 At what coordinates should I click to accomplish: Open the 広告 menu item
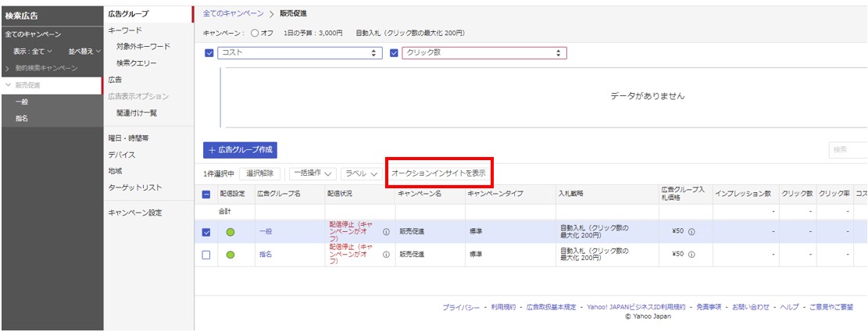tap(115, 80)
